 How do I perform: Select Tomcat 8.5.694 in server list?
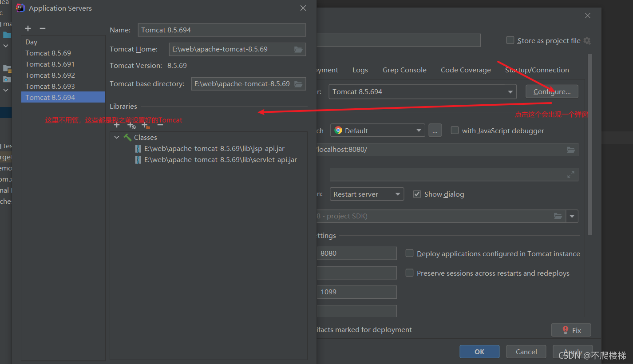coord(63,97)
